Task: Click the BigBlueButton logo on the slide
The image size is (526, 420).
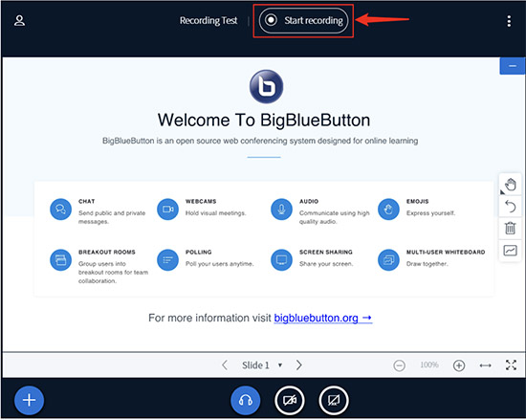Action: click(x=267, y=86)
